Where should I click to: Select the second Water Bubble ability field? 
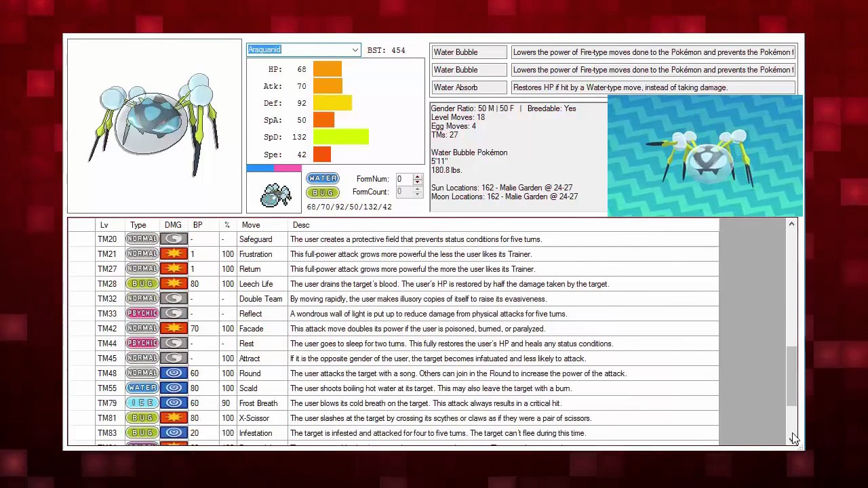[469, 70]
